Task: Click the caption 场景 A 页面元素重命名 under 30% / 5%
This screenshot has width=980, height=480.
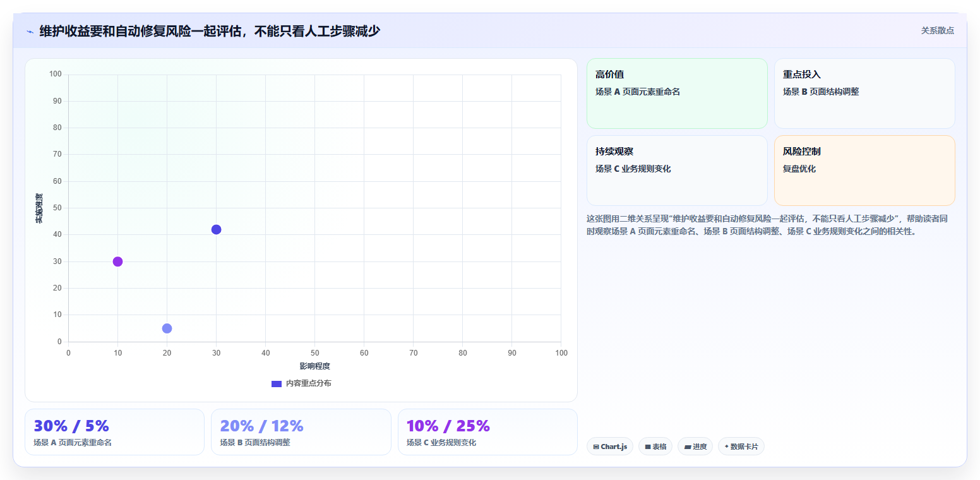Action: [73, 443]
